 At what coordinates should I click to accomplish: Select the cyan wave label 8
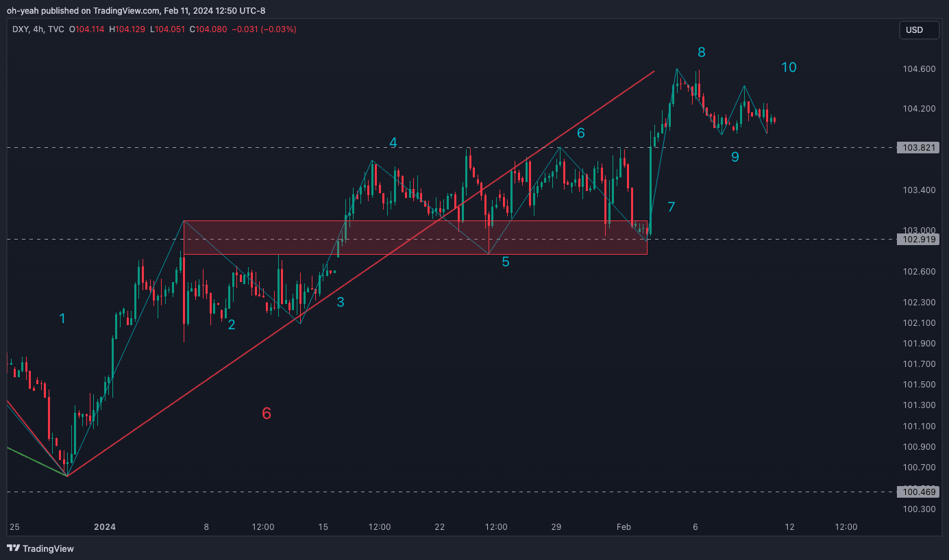point(701,52)
